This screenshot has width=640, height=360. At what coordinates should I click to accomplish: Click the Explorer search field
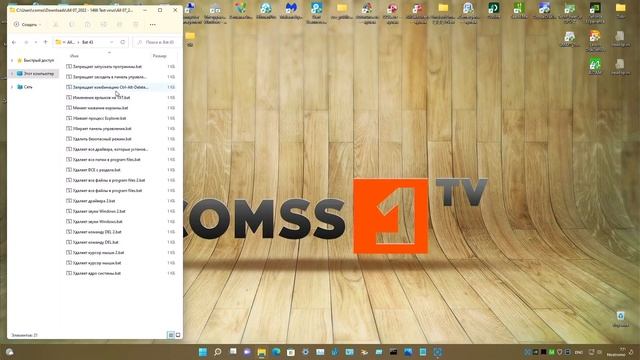[x=157, y=42]
